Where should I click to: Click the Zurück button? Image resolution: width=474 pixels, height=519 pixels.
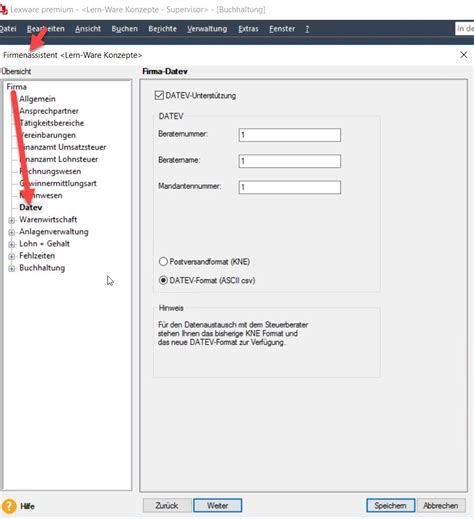coord(167,505)
